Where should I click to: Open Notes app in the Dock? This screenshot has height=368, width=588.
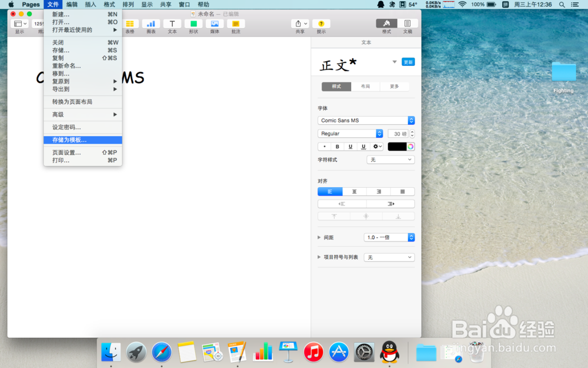click(187, 352)
